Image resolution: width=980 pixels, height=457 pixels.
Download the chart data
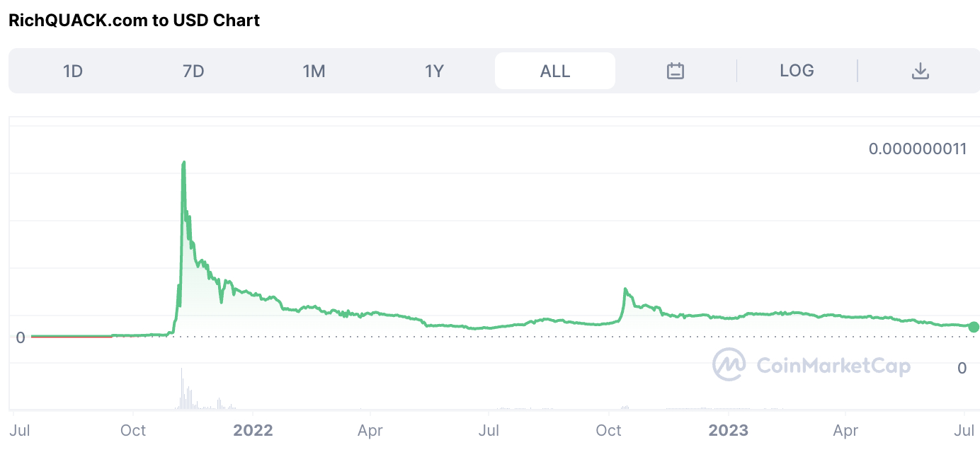(920, 71)
